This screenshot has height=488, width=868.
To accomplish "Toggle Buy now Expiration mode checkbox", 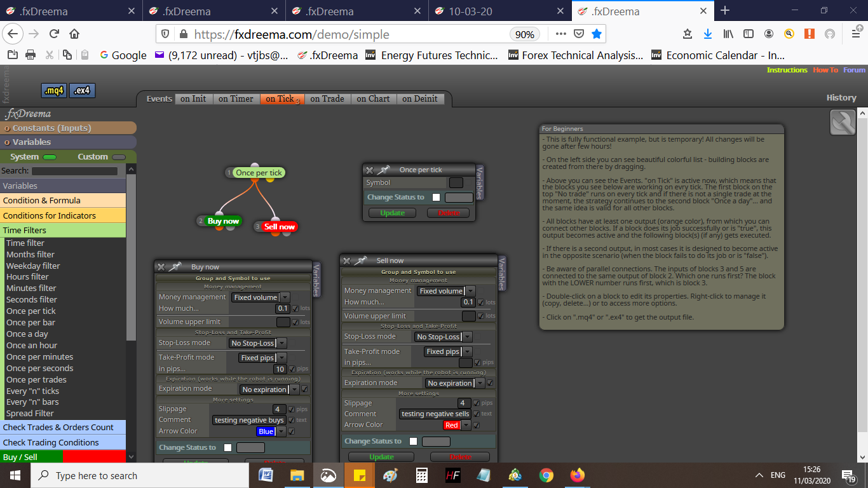I will 304,390.
